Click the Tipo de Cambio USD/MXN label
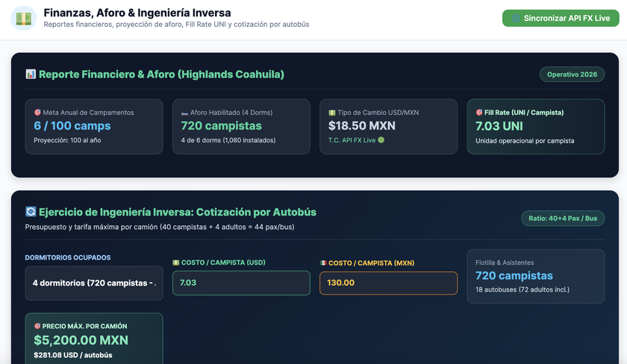Image resolution: width=627 pixels, height=364 pixels. pos(378,113)
